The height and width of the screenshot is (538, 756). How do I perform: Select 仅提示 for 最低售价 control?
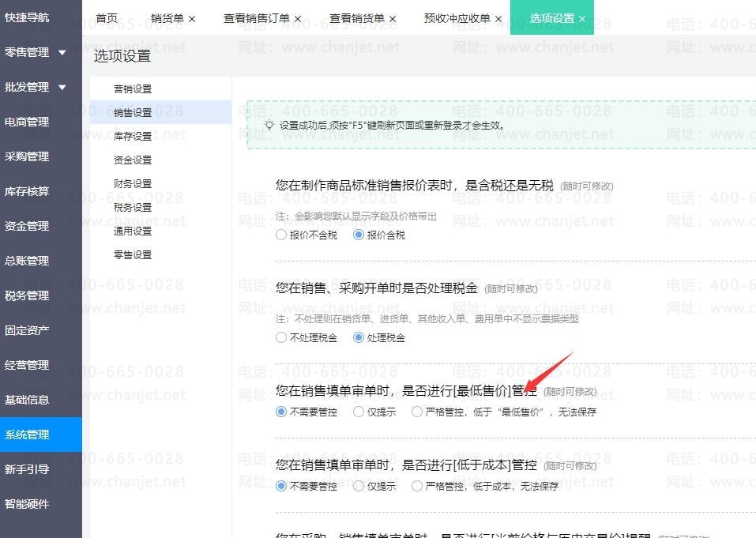click(359, 412)
